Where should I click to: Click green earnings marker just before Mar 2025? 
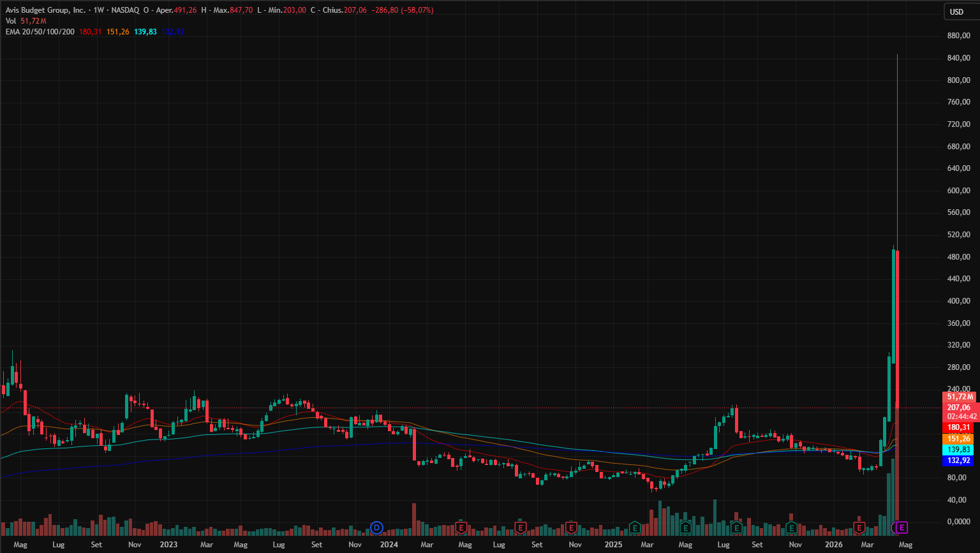(635, 527)
